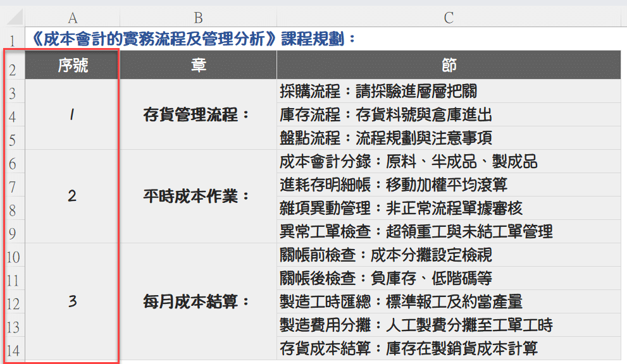The height and width of the screenshot is (364, 627).
Task: Select the 平時成本作業 chapter cell
Action: [x=198, y=196]
